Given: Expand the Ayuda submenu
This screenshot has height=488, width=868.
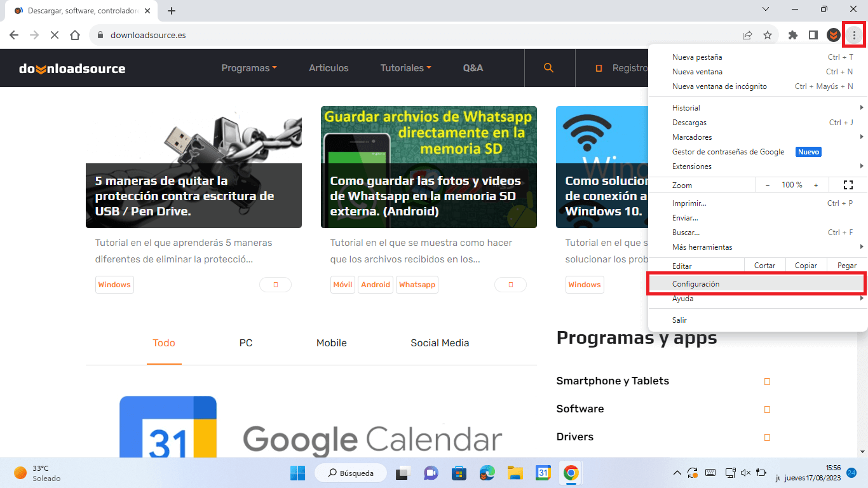Looking at the screenshot, I should [x=757, y=299].
